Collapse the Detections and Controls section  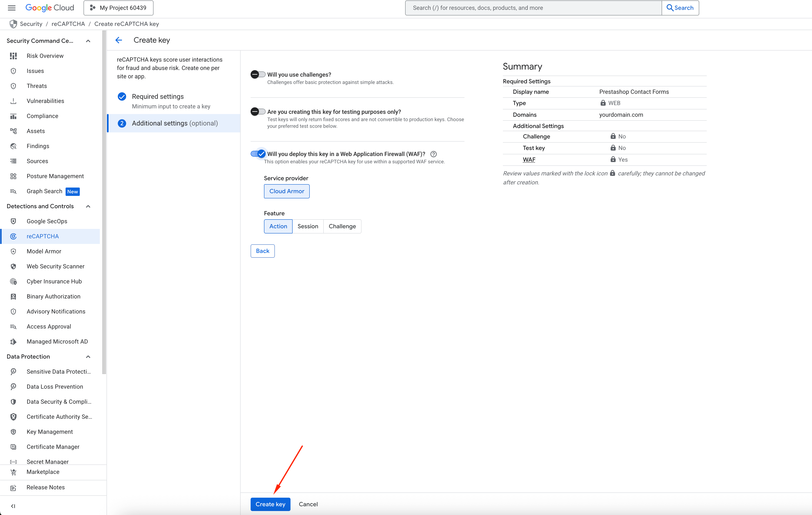pos(88,206)
